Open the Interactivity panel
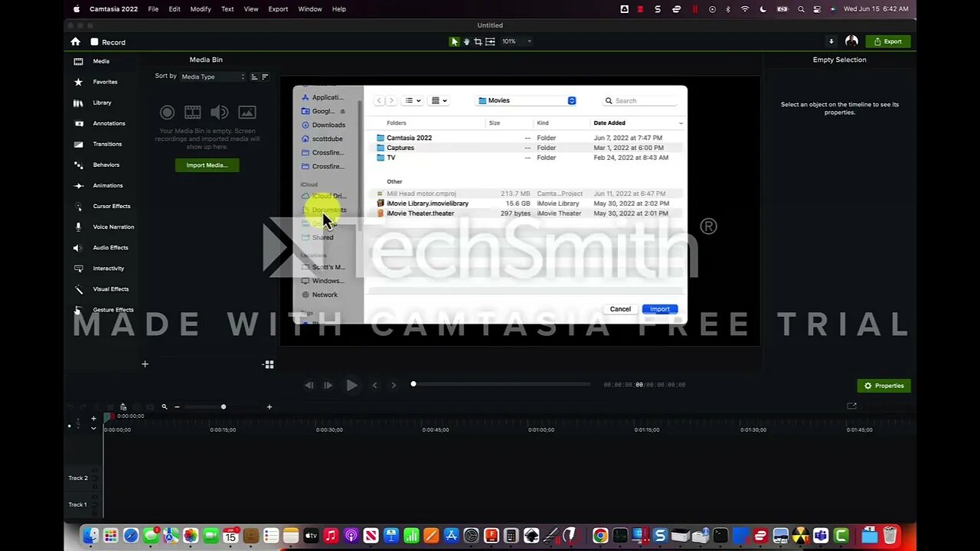Image resolution: width=980 pixels, height=551 pixels. tap(100, 269)
